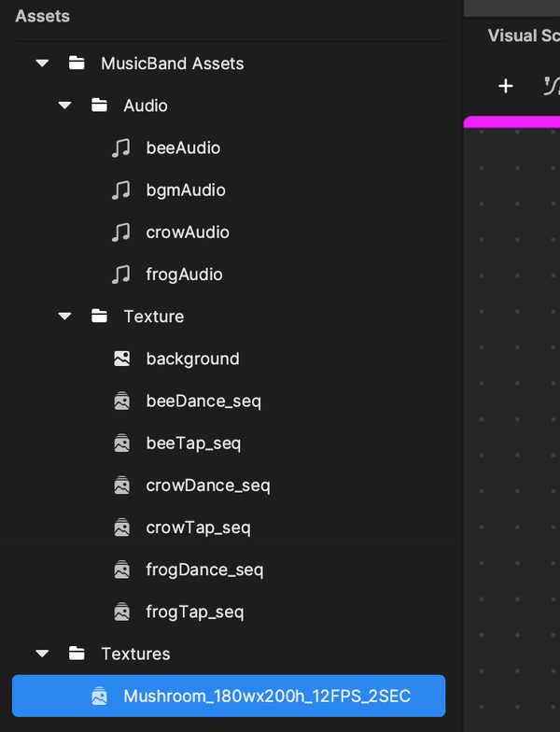The height and width of the screenshot is (732, 560).
Task: Click the music note icon beside beeAudio
Action: pos(121,148)
